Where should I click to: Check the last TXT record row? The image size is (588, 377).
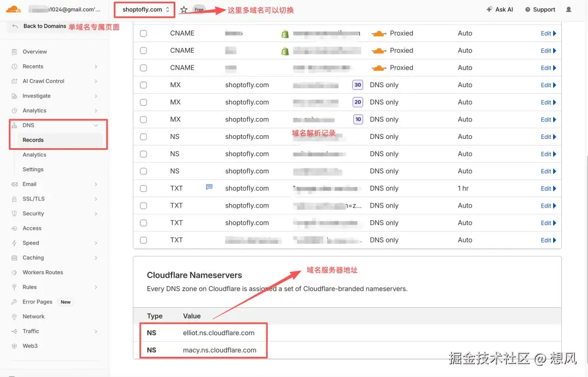point(143,240)
